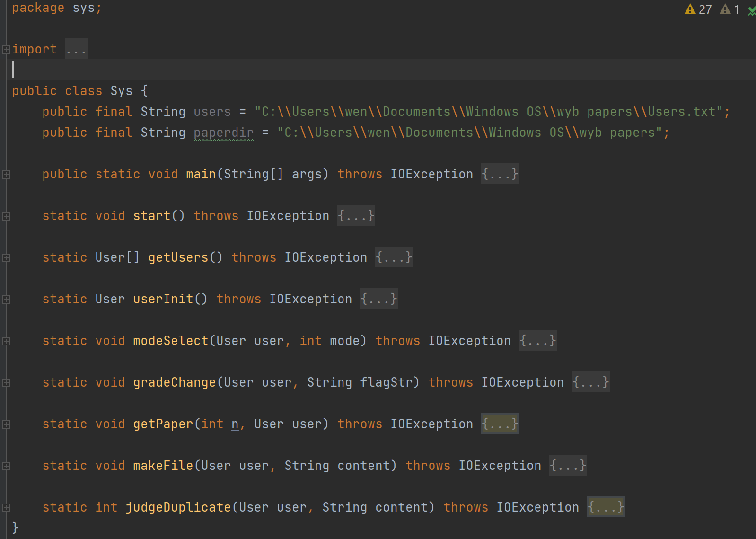Viewport: 756px width, 539px height.
Task: Click the method name 'gradeChange'
Action: [x=175, y=382]
